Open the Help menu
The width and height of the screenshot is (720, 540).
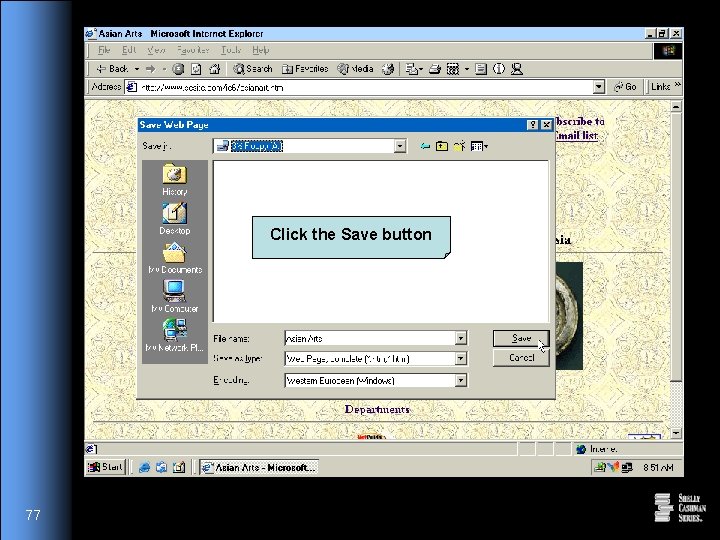coord(260,50)
